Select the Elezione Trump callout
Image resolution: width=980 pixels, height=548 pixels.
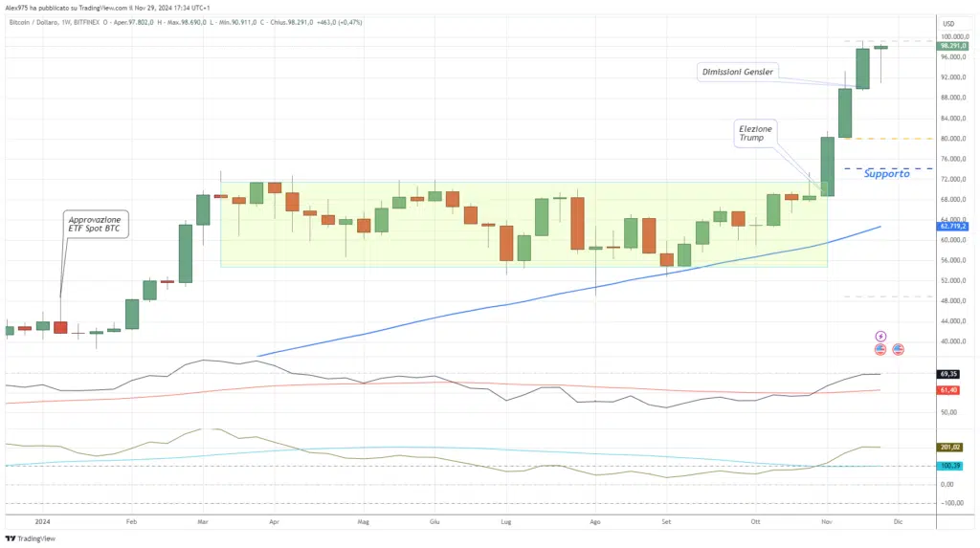(755, 133)
